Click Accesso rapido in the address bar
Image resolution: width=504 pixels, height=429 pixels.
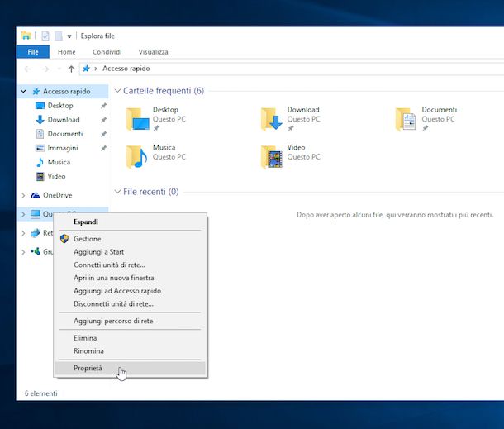pos(126,69)
